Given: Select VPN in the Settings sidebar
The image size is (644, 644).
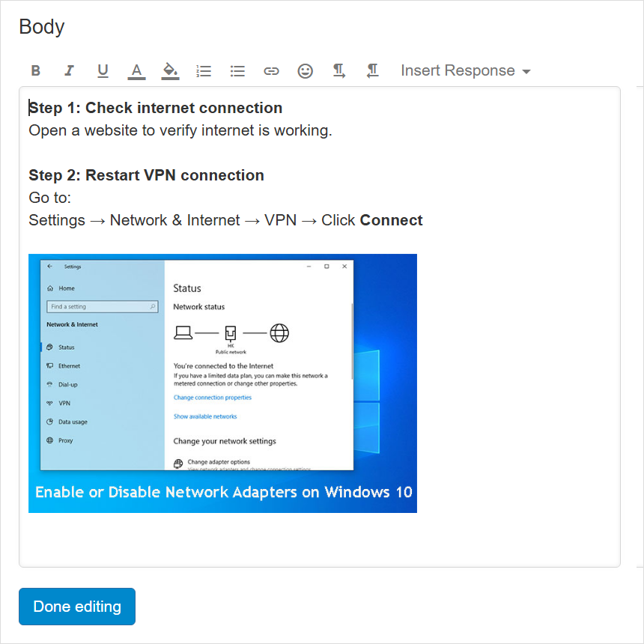Looking at the screenshot, I should pyautogui.click(x=64, y=403).
